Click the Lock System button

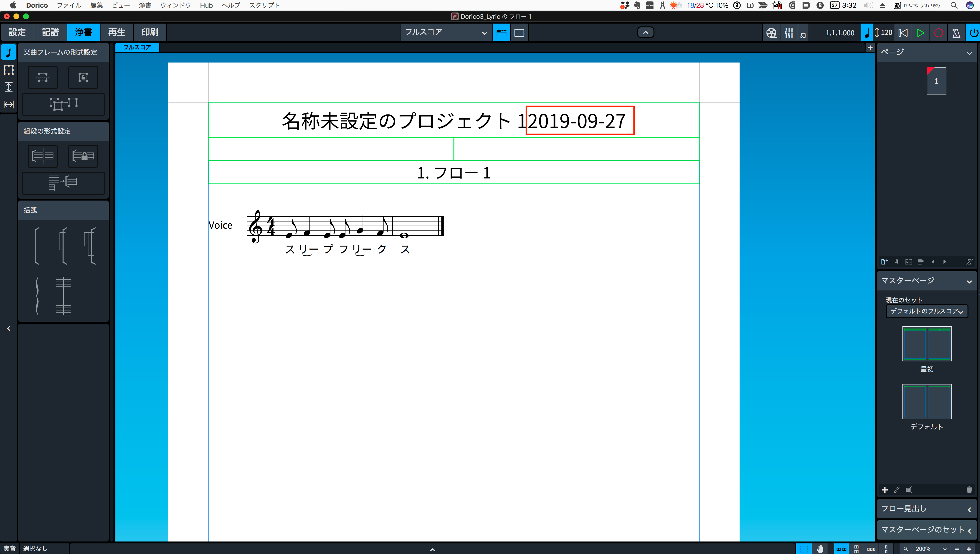point(83,156)
